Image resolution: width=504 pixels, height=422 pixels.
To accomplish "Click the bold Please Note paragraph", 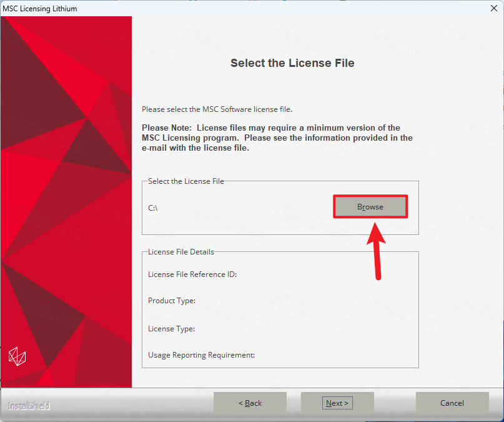I will pos(277,138).
